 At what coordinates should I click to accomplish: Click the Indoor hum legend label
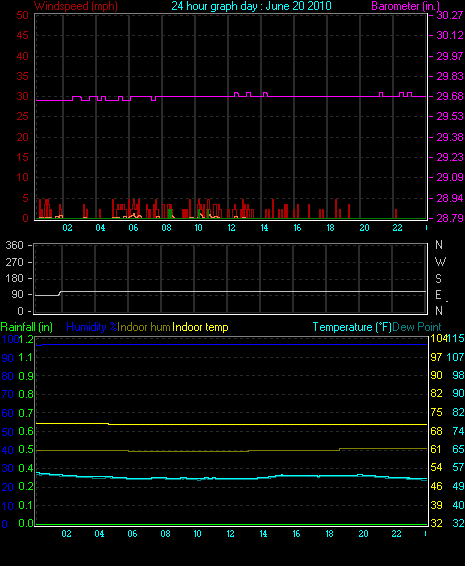pos(144,327)
